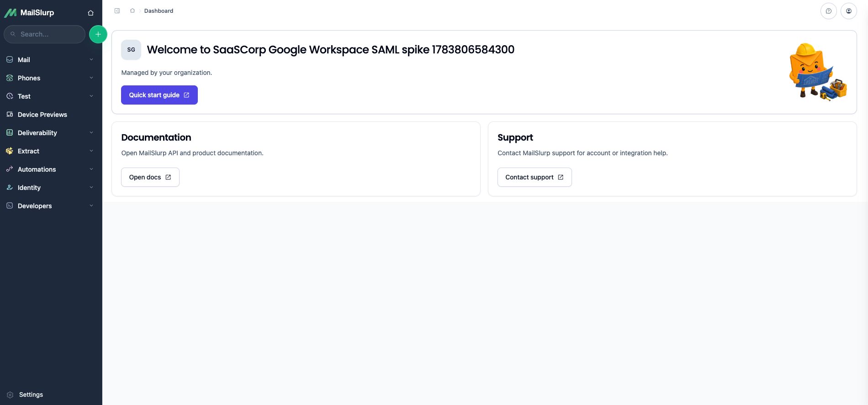Open the user account avatar icon
The height and width of the screenshot is (405, 868).
849,11
